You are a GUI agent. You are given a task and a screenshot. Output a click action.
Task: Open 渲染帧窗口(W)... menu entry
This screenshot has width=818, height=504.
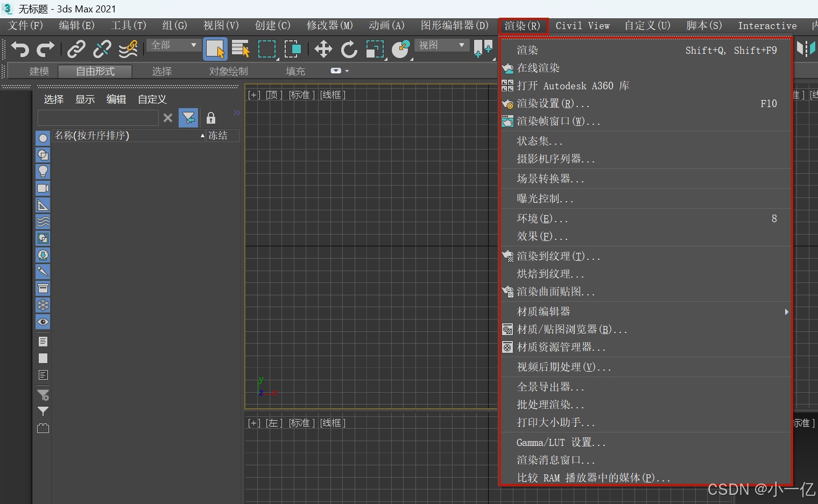click(x=646, y=121)
